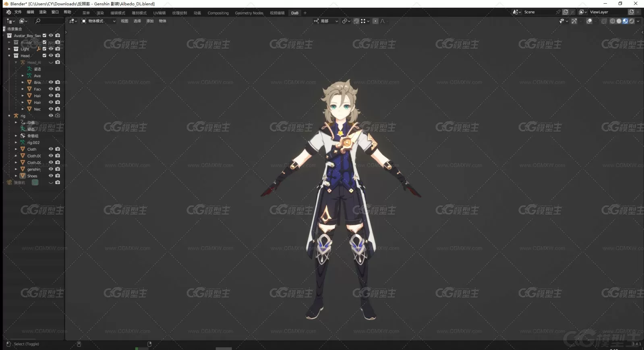
Task: Uncheck the Avatar_Boy_Swc collection checkbox
Action: (44, 35)
